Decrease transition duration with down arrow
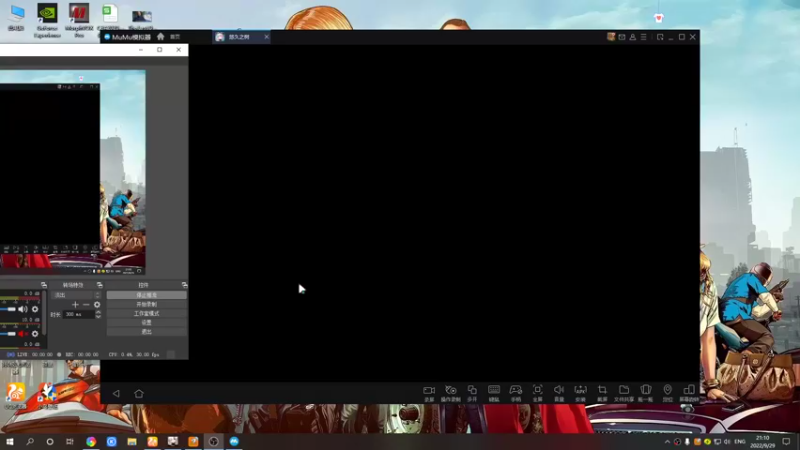800x450 pixels. click(x=98, y=317)
